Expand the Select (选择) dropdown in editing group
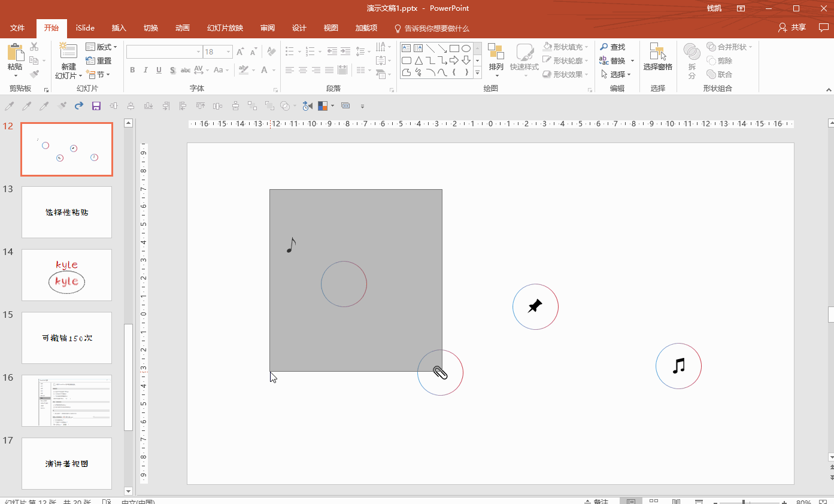 tap(617, 74)
